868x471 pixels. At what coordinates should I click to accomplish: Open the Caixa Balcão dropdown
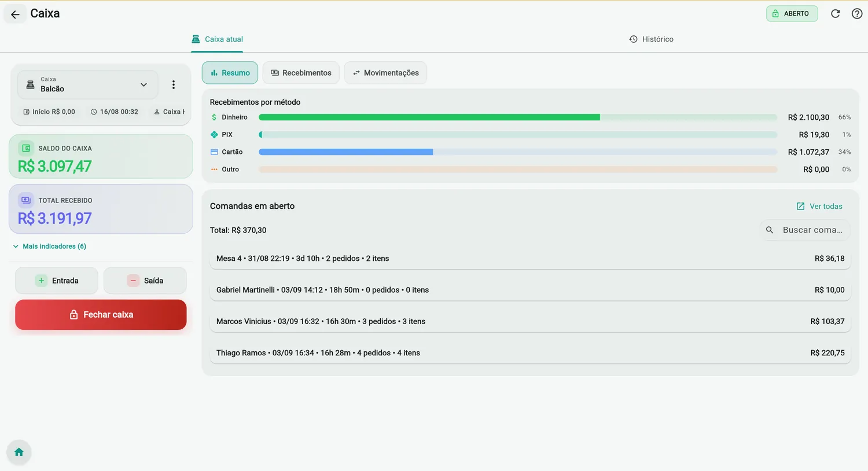point(87,84)
